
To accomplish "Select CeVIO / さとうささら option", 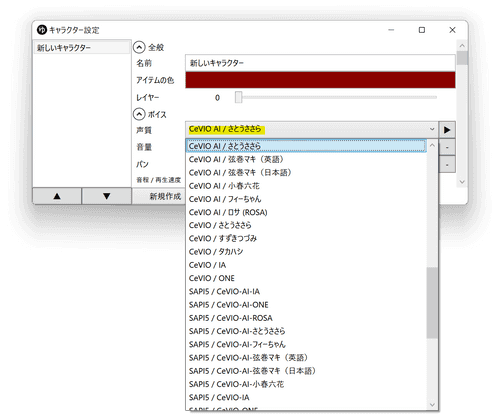I will pos(306,225).
